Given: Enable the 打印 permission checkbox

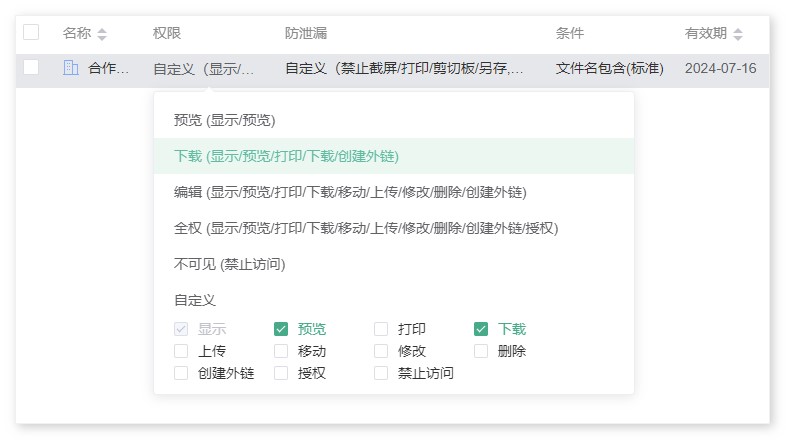Looking at the screenshot, I should (x=381, y=329).
